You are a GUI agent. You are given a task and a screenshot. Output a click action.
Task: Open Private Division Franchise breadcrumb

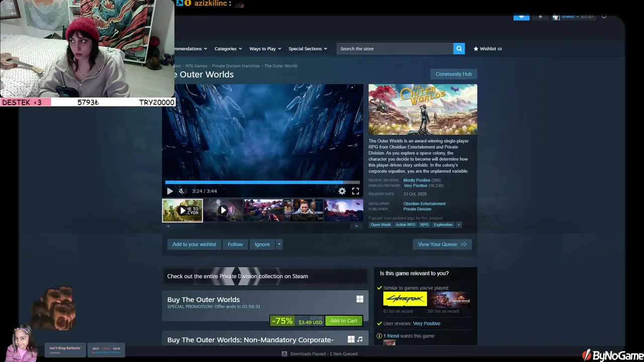tap(236, 66)
